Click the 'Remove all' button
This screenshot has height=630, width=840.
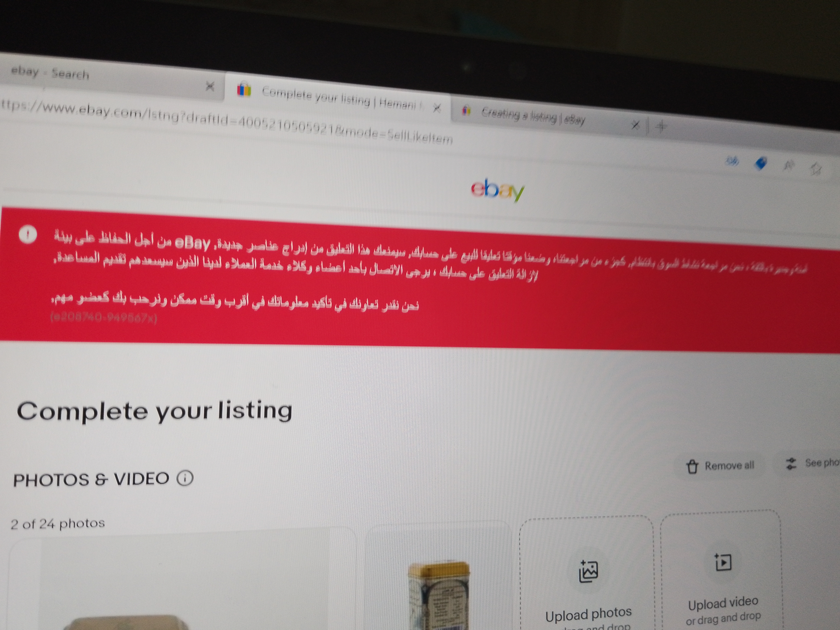click(720, 466)
